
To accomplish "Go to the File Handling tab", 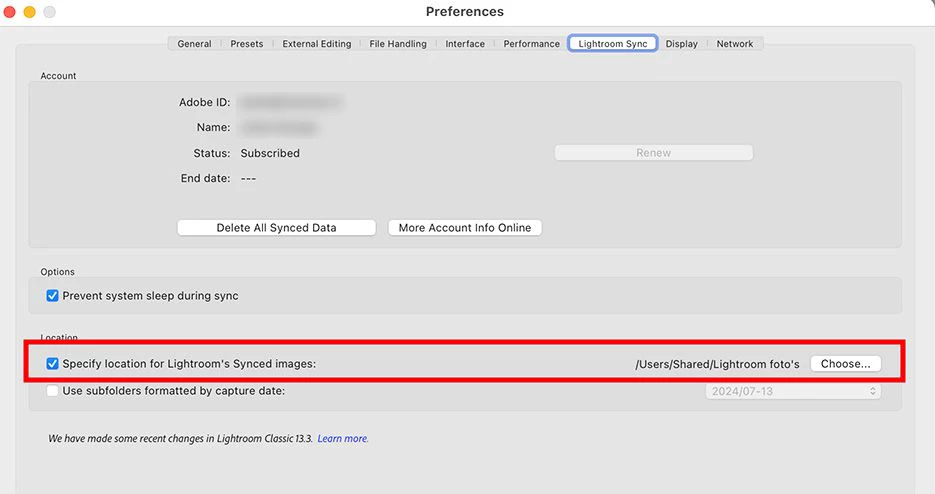I will point(398,44).
